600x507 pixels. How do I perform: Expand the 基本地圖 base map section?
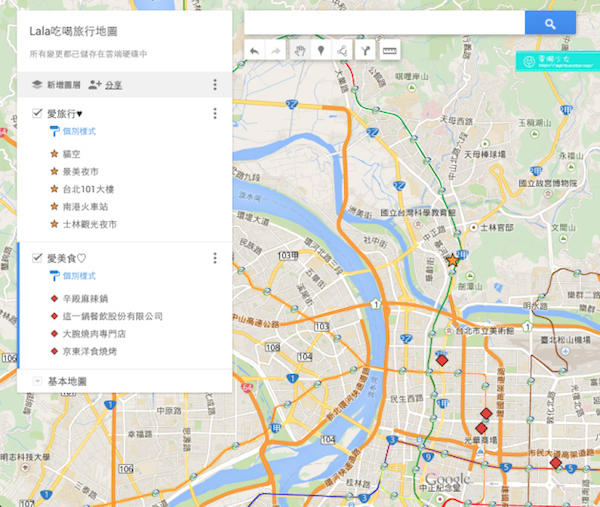tap(38, 381)
